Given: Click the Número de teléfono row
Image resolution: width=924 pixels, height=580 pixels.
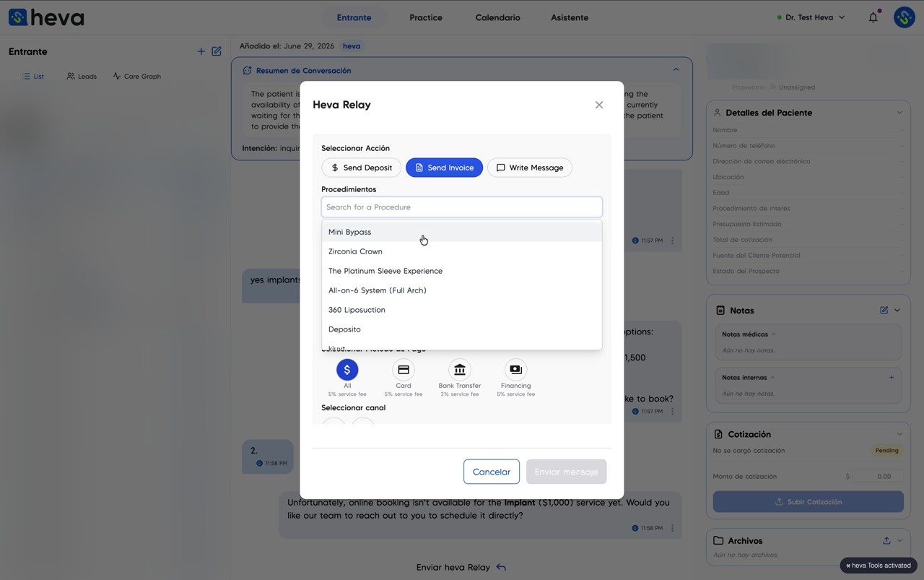Looking at the screenshot, I should (808, 146).
